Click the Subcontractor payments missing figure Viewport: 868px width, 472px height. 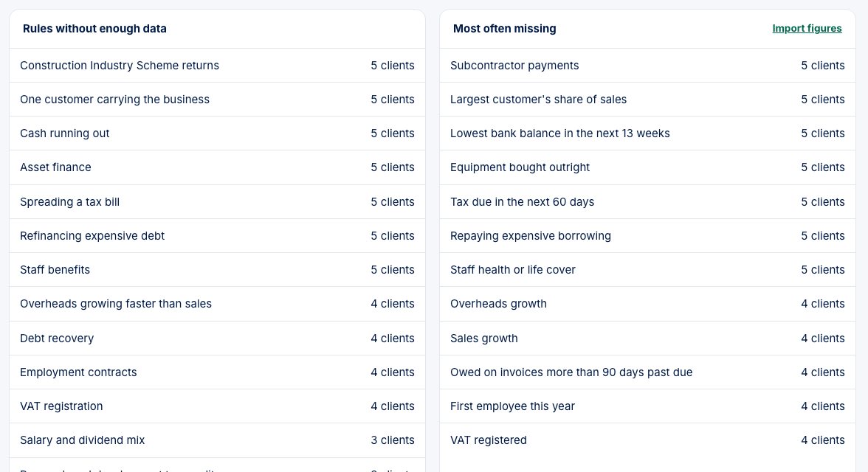(x=647, y=66)
